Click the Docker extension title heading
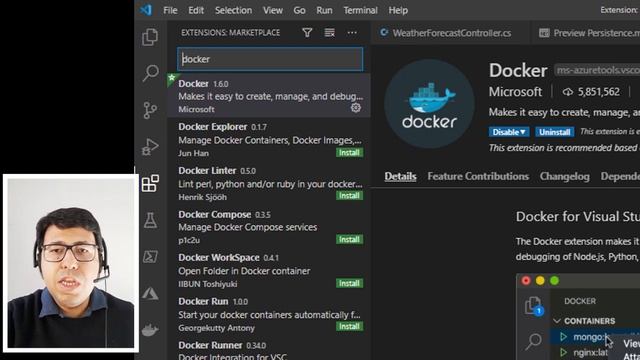Image resolution: width=640 pixels, height=360 pixels. point(518,70)
